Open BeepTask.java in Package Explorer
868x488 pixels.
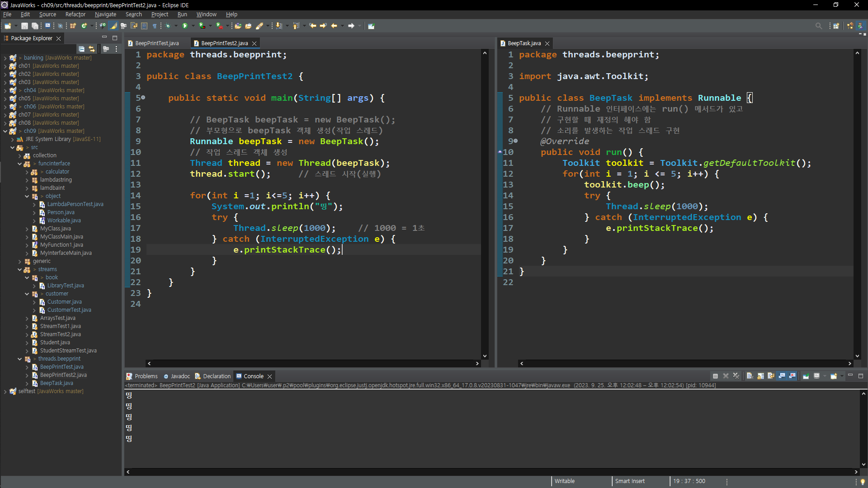click(x=57, y=383)
